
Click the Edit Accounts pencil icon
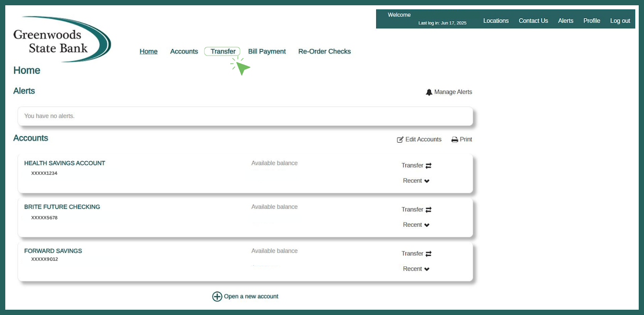[400, 140]
